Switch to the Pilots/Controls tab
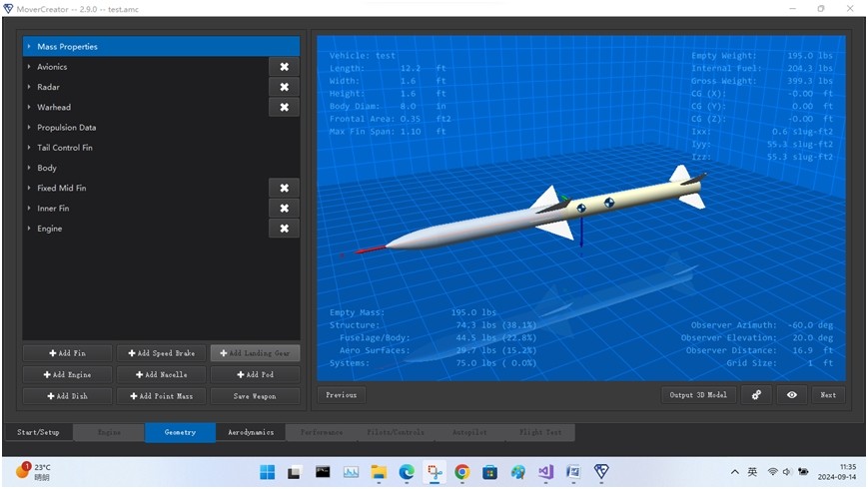The image size is (868, 489). tap(396, 432)
